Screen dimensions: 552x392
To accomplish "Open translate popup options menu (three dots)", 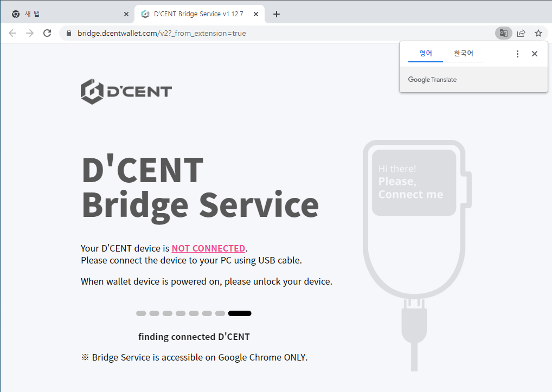I will pos(517,54).
